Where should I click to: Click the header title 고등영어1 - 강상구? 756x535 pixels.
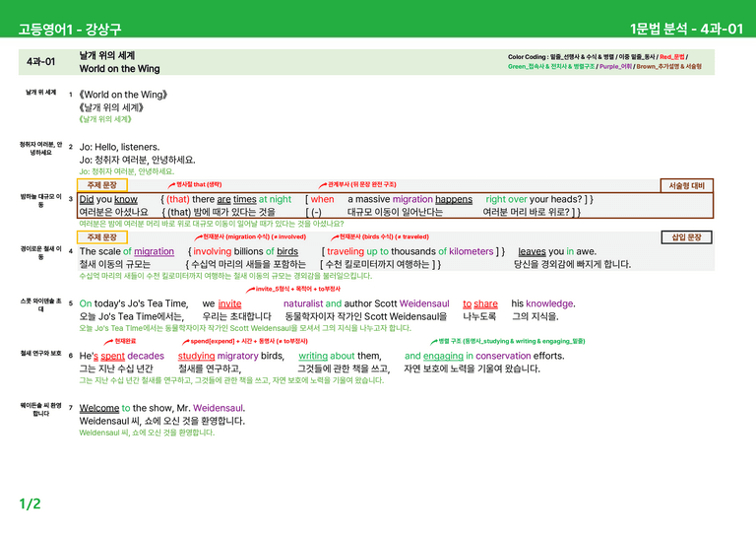[x=70, y=29]
